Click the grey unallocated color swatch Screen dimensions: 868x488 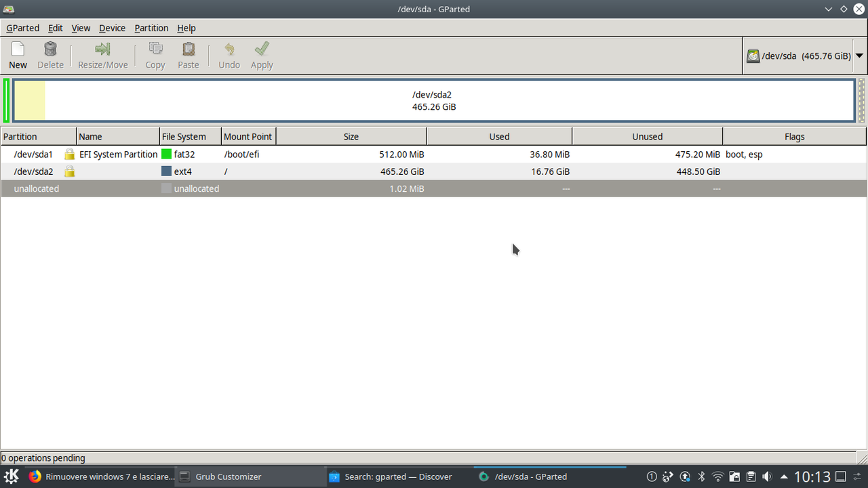point(166,188)
